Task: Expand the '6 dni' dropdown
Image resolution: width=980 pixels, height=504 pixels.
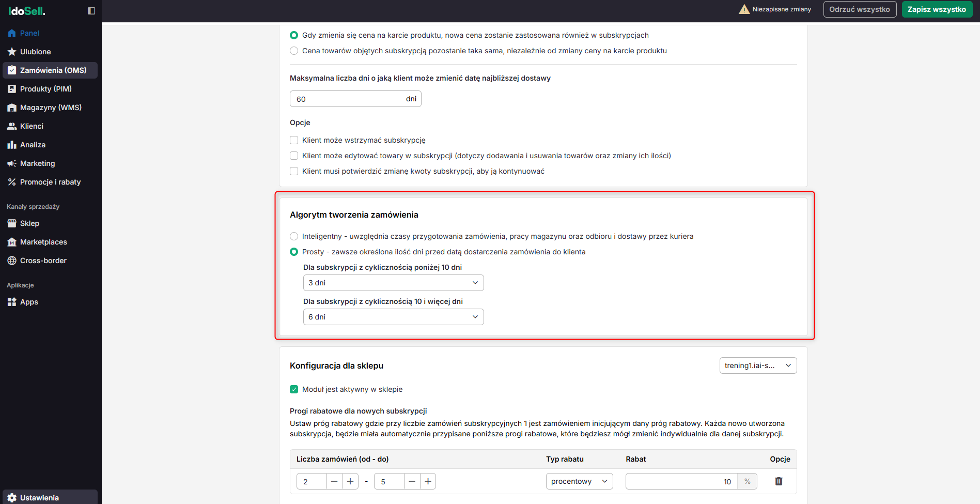Action: [x=393, y=317]
